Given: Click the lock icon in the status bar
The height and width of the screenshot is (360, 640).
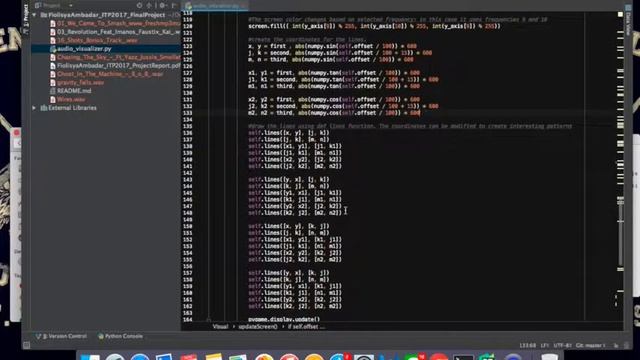Looking at the screenshot, I should 616,346.
